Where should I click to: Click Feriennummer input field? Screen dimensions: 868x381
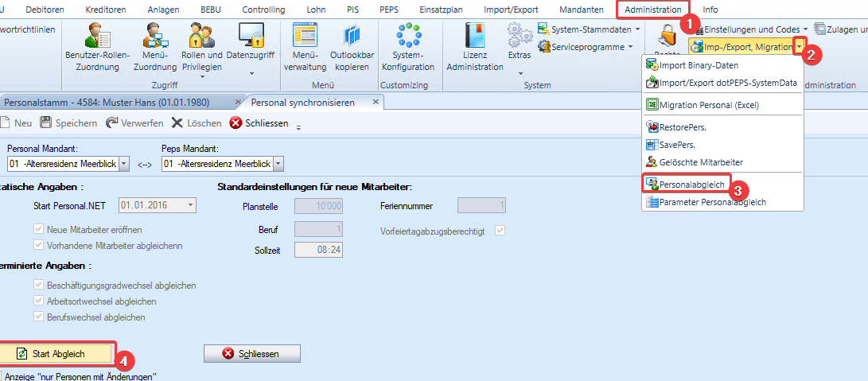pyautogui.click(x=481, y=206)
